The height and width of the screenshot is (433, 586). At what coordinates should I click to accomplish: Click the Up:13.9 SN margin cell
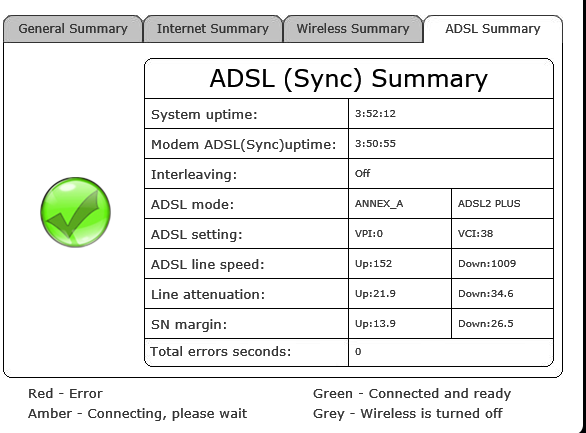(x=400, y=324)
